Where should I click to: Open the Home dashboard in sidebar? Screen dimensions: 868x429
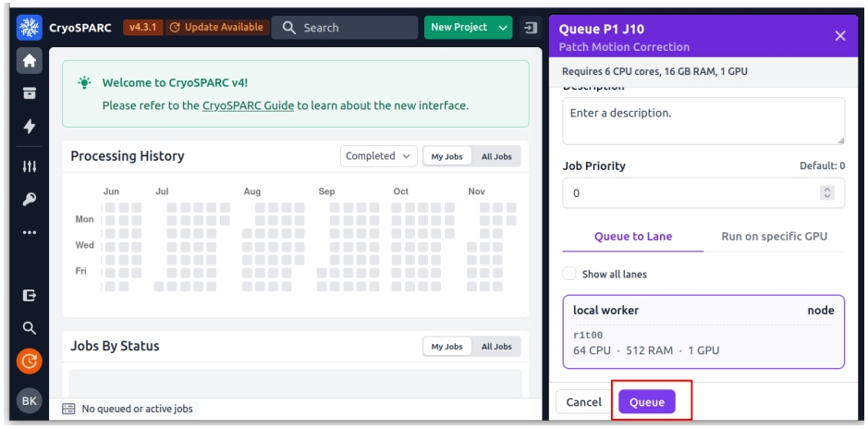click(29, 60)
